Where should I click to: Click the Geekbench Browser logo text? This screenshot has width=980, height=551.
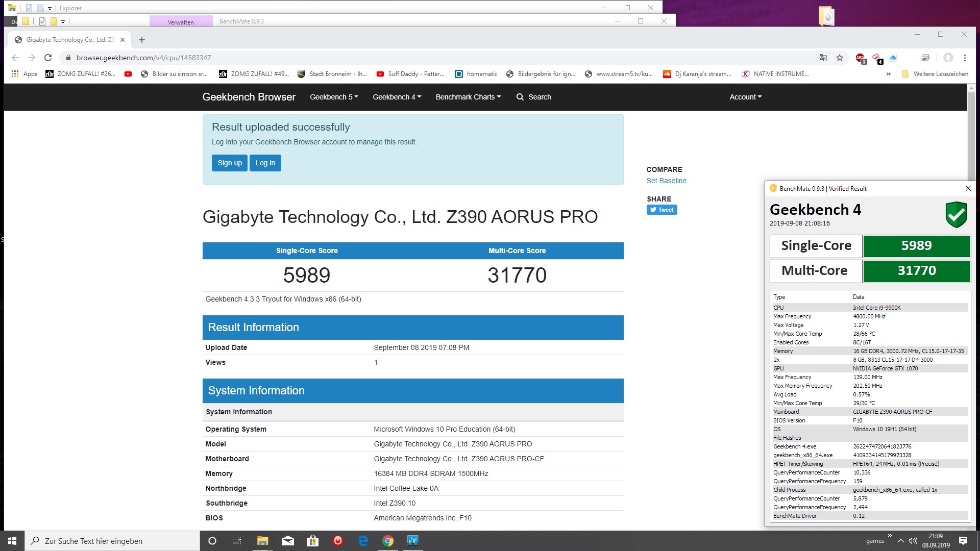pos(249,97)
